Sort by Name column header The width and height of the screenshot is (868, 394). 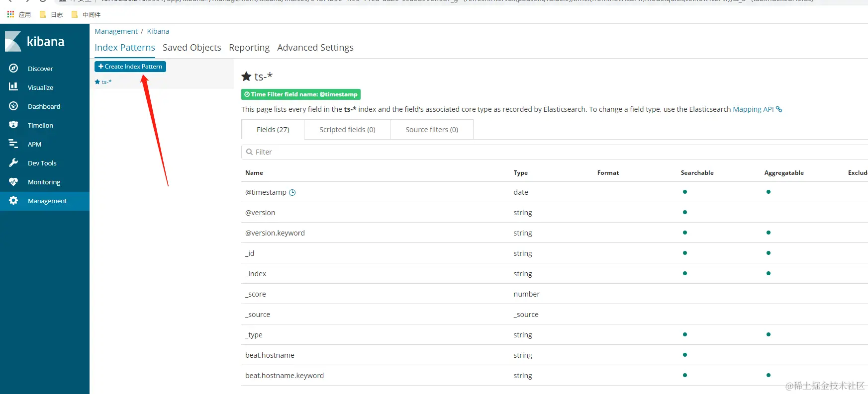254,173
